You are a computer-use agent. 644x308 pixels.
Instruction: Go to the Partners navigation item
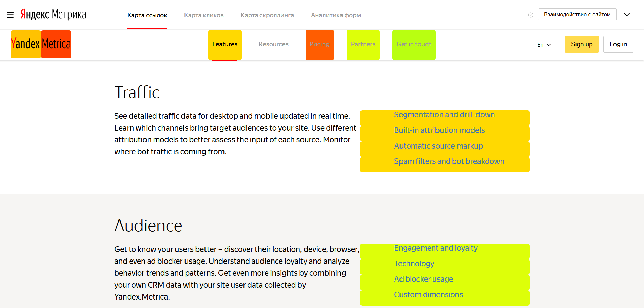(363, 44)
